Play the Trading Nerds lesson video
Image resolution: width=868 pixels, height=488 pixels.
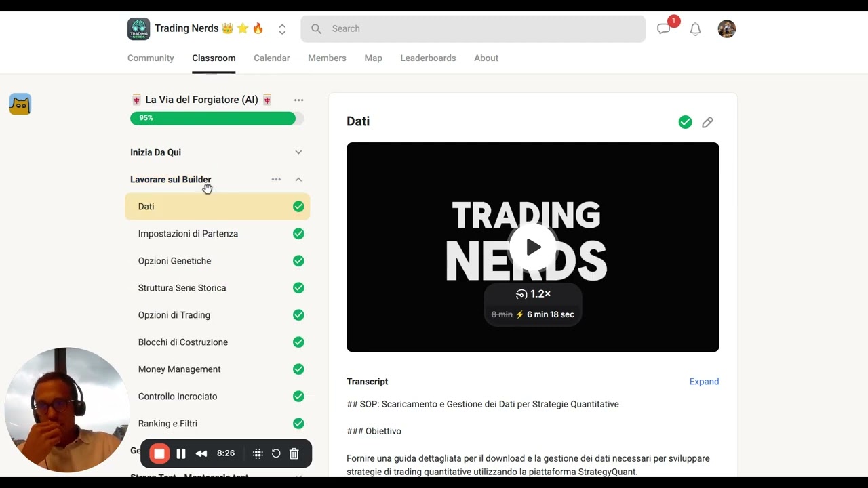pyautogui.click(x=533, y=247)
